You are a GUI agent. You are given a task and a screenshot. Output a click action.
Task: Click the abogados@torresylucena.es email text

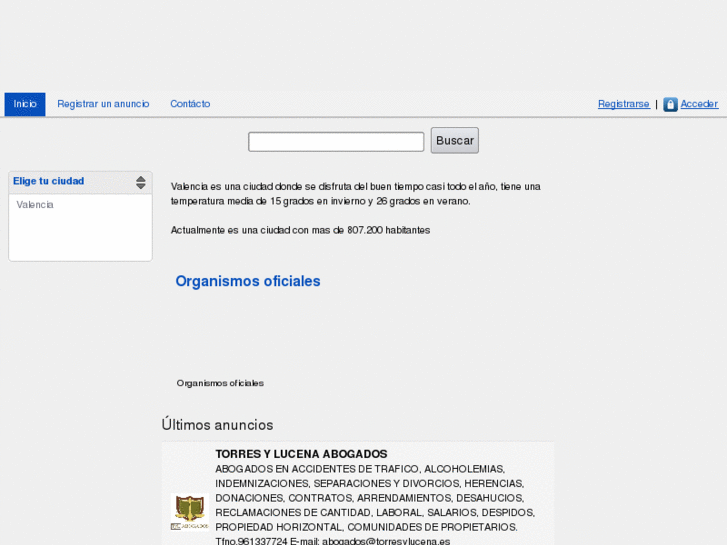(386, 541)
